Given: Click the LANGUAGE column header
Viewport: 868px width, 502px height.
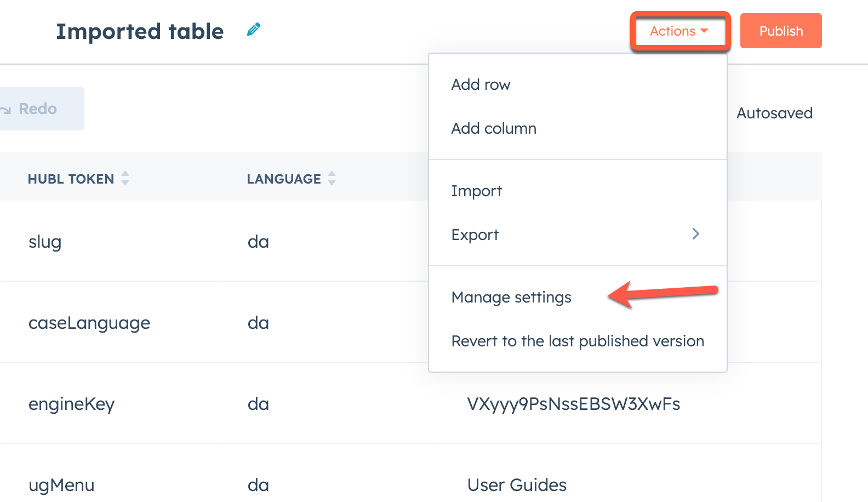Looking at the screenshot, I should click(x=284, y=179).
